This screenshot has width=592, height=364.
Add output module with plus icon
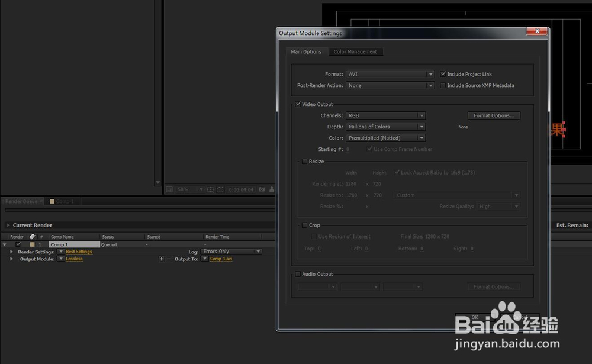(x=162, y=259)
